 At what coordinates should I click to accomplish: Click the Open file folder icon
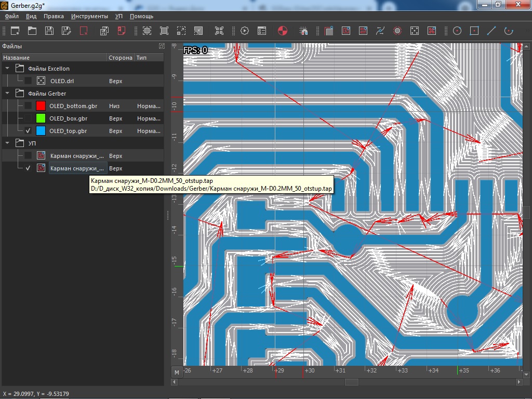[x=32, y=31]
